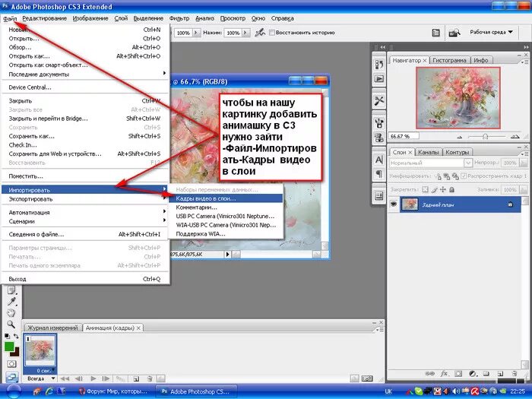Swap foreground and background colors
532x399 pixels.
point(16,336)
